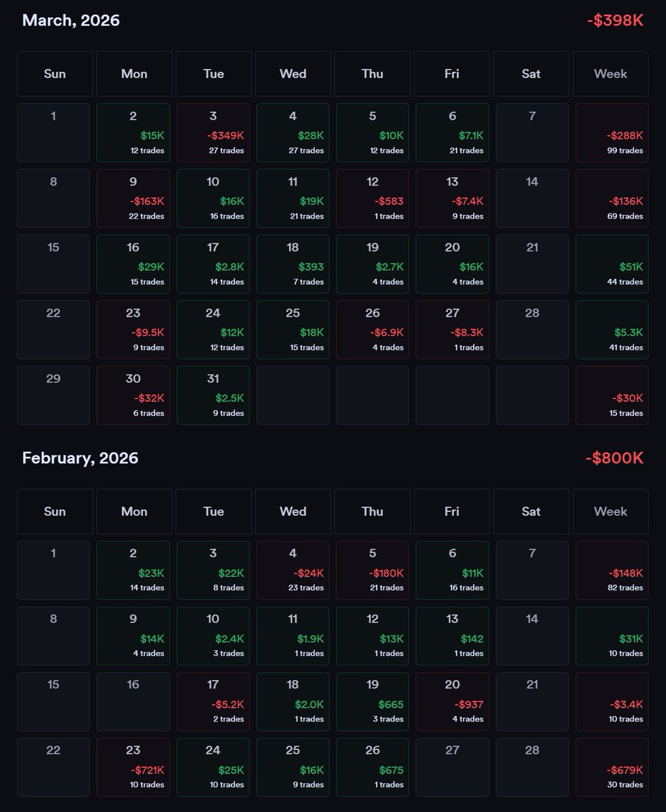Select March week summary -$136K, 69 trades
666x812 pixels.
612,198
